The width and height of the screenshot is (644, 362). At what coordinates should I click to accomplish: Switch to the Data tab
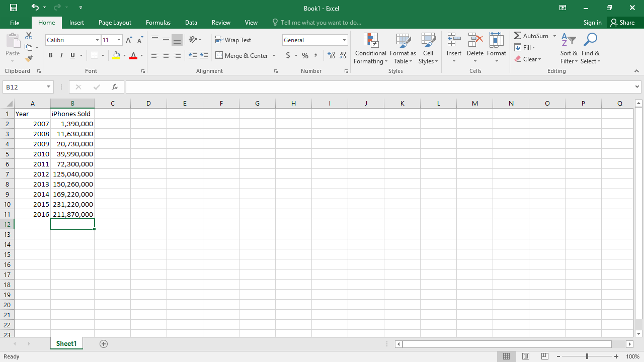(x=191, y=23)
